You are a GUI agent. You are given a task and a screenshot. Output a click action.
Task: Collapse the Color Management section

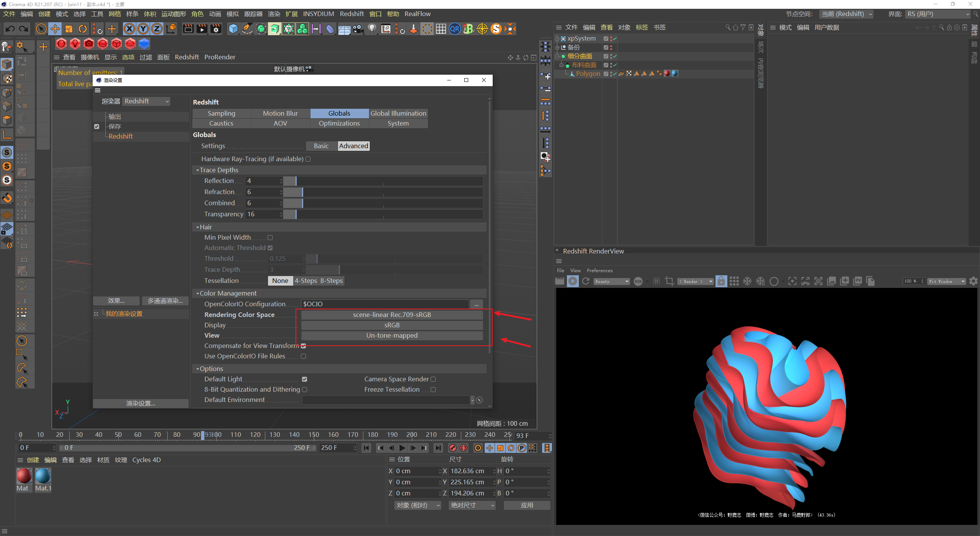[x=198, y=294]
